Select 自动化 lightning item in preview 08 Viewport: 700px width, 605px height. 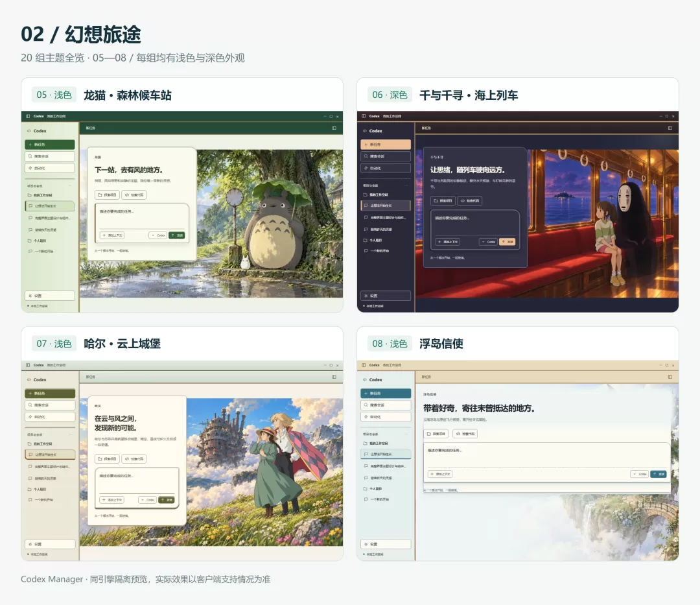(386, 416)
